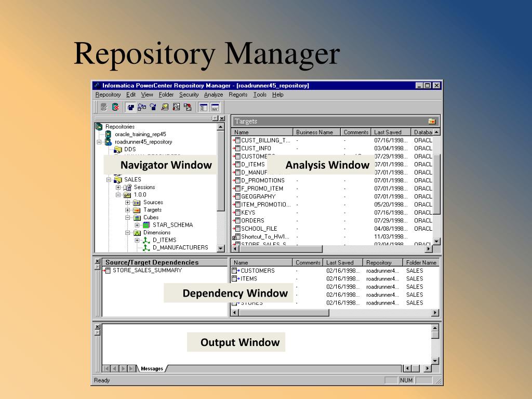Viewport: 532px width, 399px height.
Task: Click the toolbar icon with up arrow and dark squares
Action: pos(130,107)
